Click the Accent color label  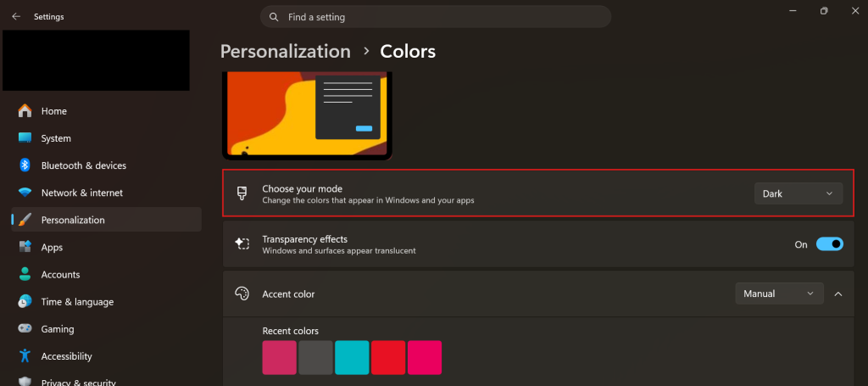(x=288, y=294)
